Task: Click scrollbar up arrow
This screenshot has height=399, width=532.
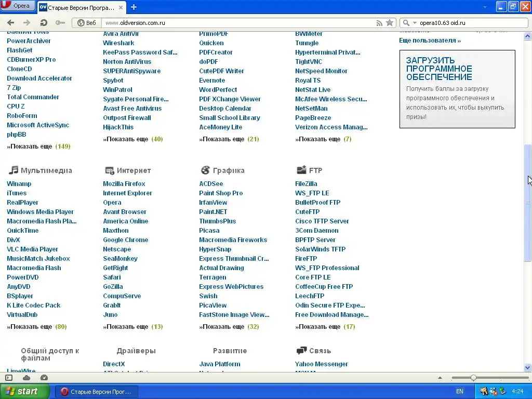Action: (x=528, y=36)
